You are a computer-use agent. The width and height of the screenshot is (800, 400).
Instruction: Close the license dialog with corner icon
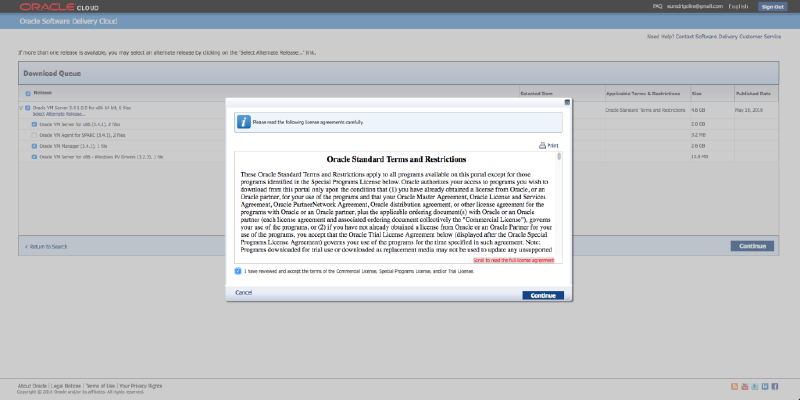coord(567,102)
